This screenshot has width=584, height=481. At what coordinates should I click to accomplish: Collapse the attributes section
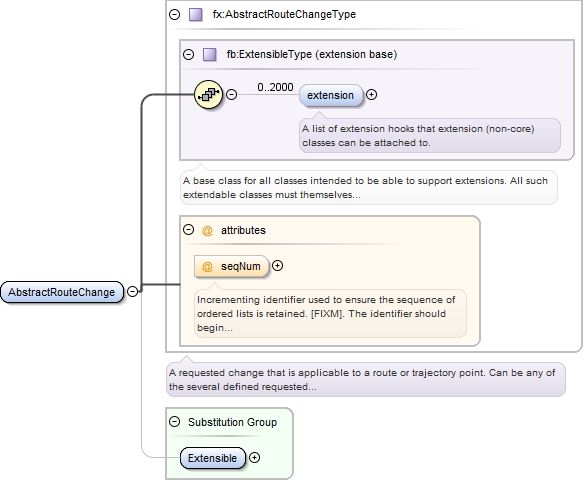188,230
